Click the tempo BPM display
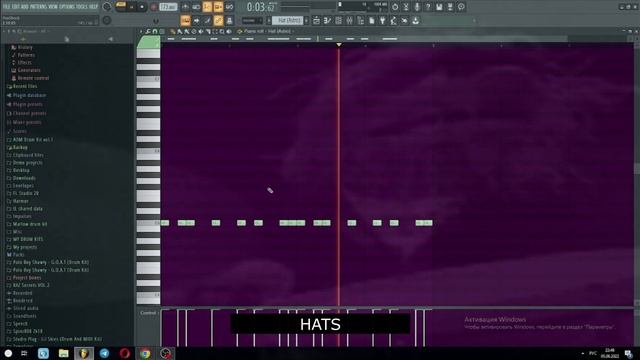The image size is (640, 360). (x=168, y=7)
